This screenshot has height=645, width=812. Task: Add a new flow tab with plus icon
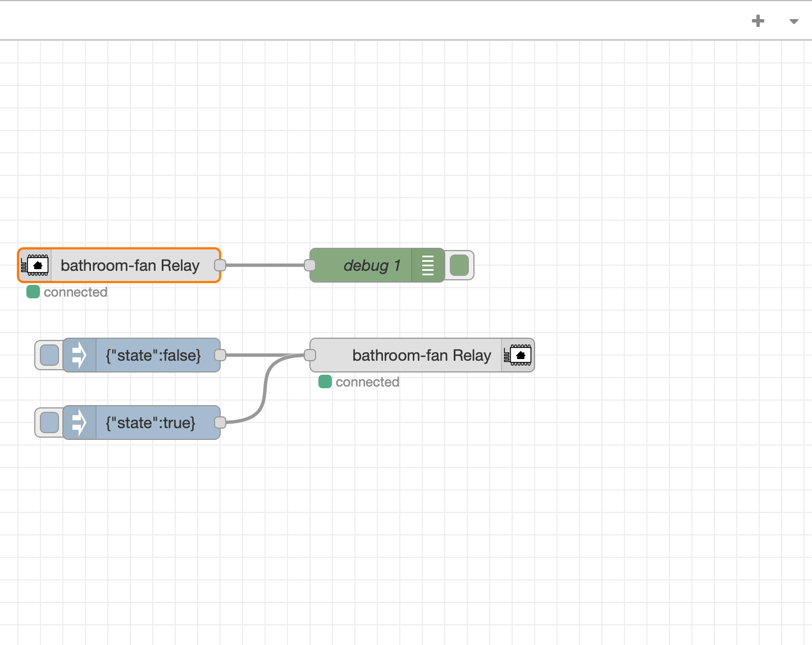(758, 21)
